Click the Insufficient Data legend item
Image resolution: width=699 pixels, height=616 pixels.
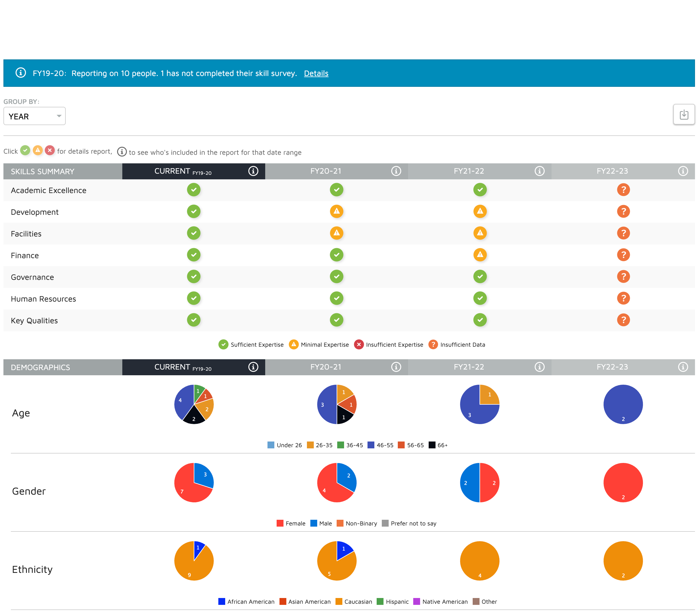click(x=457, y=345)
